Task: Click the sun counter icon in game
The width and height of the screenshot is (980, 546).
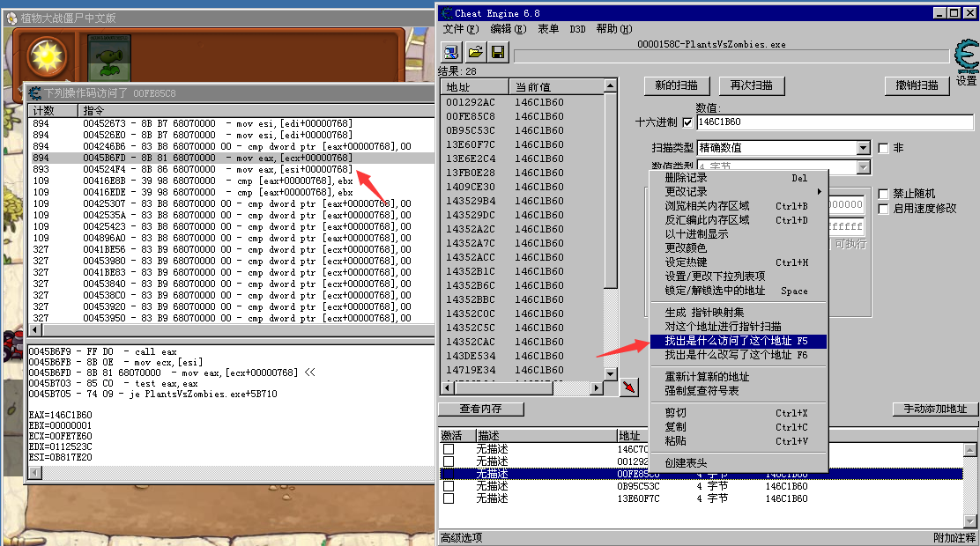Action: 47,57
